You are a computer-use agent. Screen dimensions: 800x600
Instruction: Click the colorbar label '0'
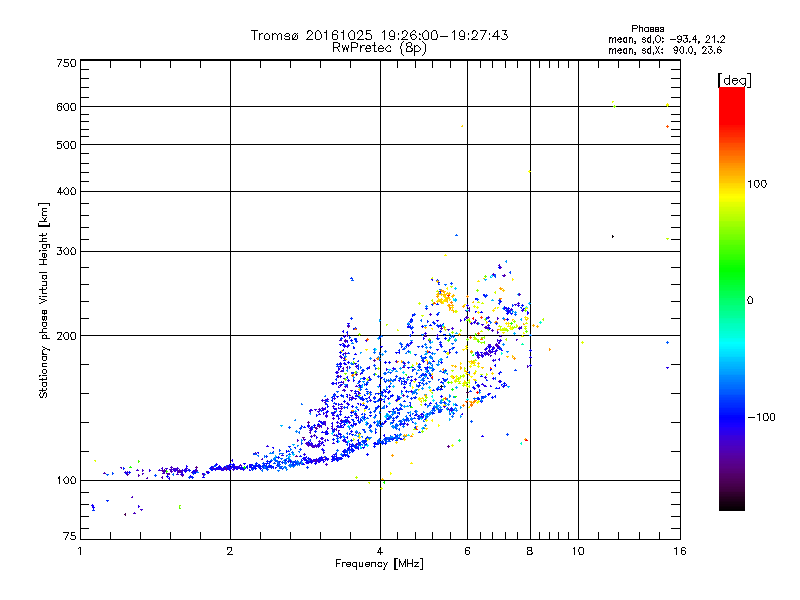pyautogui.click(x=750, y=301)
